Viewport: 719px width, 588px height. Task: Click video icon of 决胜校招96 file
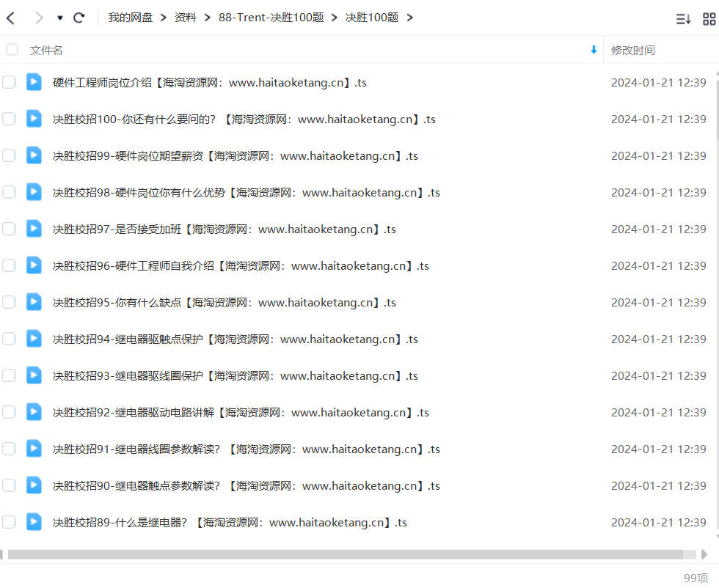34,265
